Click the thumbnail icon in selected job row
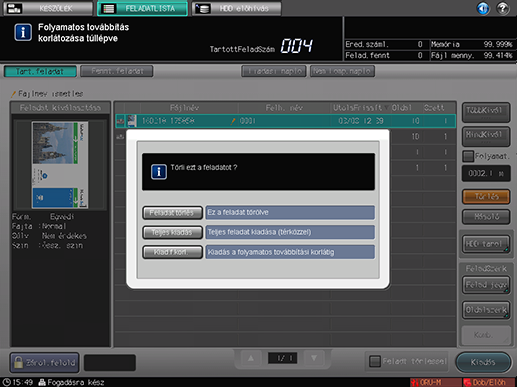The width and height of the screenshot is (517, 387). coord(132,121)
